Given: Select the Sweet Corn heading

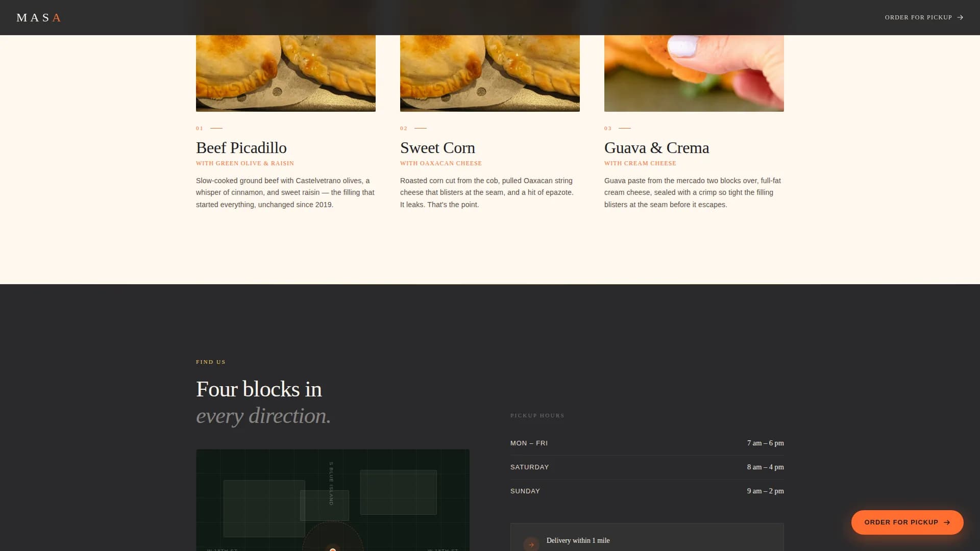Looking at the screenshot, I should [437, 148].
